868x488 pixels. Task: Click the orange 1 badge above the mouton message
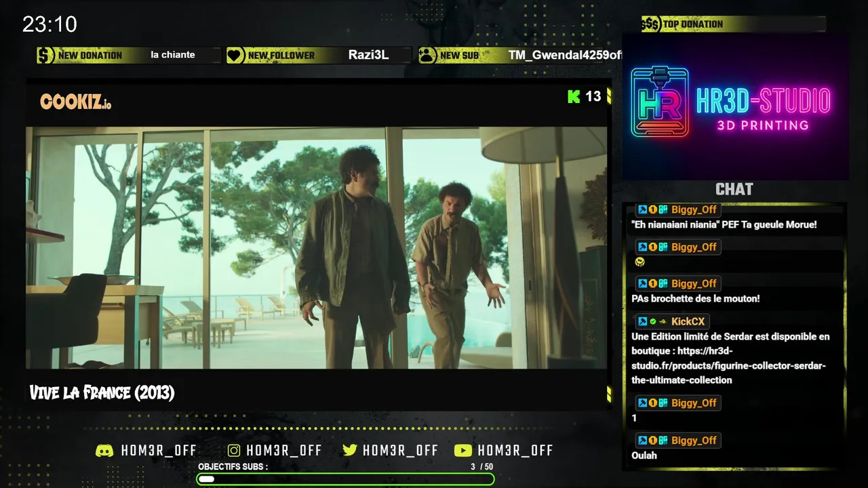pos(652,284)
